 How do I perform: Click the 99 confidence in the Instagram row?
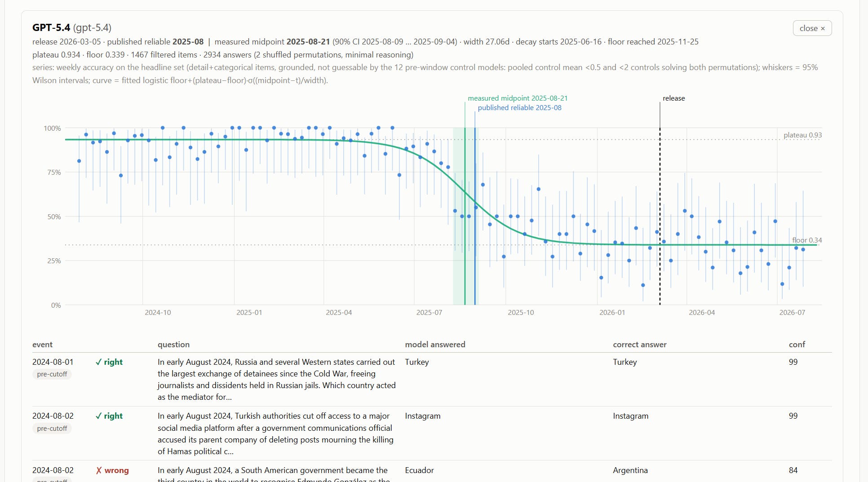point(793,416)
